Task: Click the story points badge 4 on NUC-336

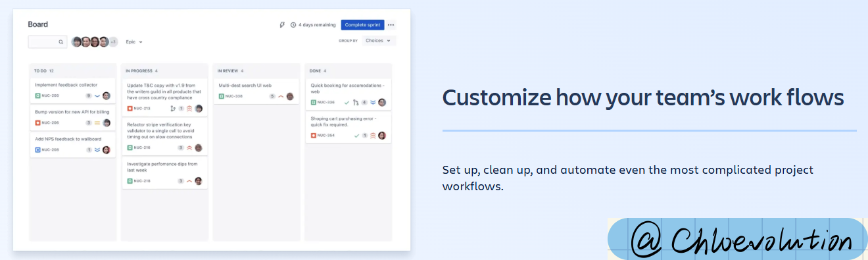Action: (x=364, y=102)
